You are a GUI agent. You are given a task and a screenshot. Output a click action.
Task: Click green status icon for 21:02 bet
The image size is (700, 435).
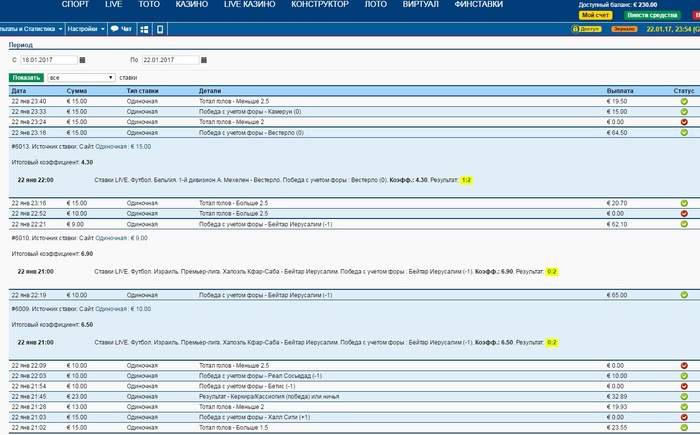pyautogui.click(x=684, y=427)
